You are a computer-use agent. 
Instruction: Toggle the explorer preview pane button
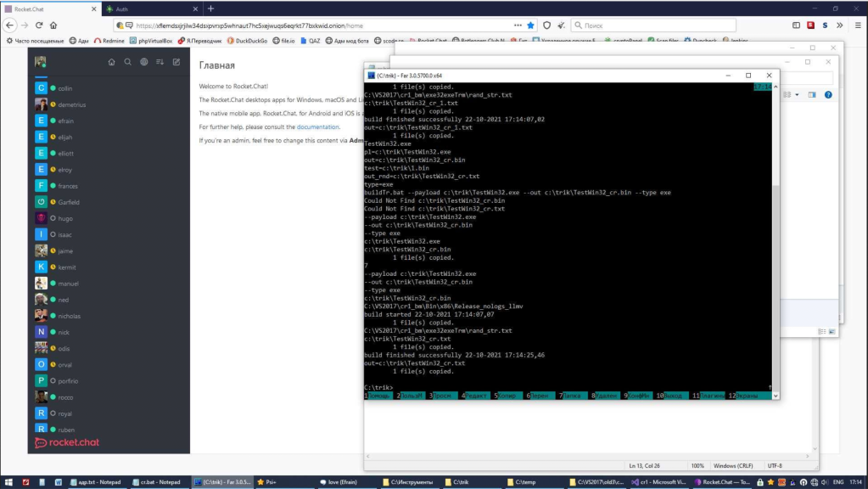814,94
